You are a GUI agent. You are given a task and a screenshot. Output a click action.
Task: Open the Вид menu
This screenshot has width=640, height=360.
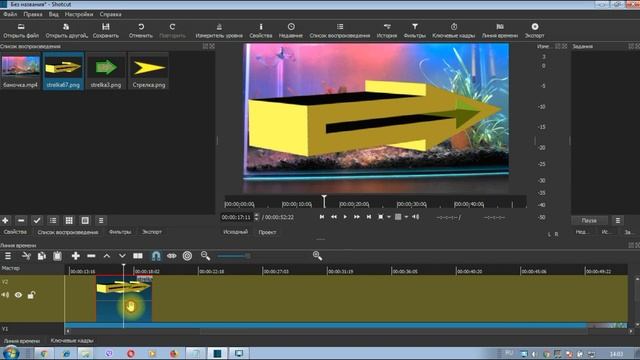pos(53,14)
